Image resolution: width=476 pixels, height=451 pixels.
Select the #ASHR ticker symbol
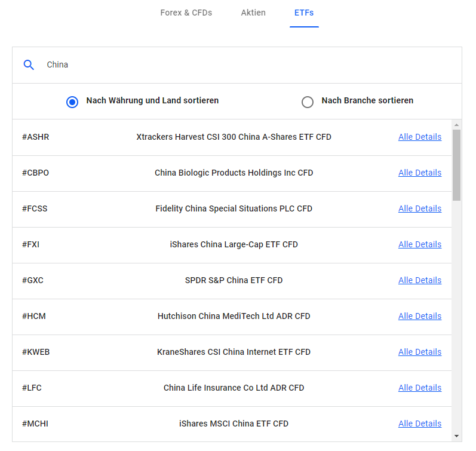click(35, 137)
